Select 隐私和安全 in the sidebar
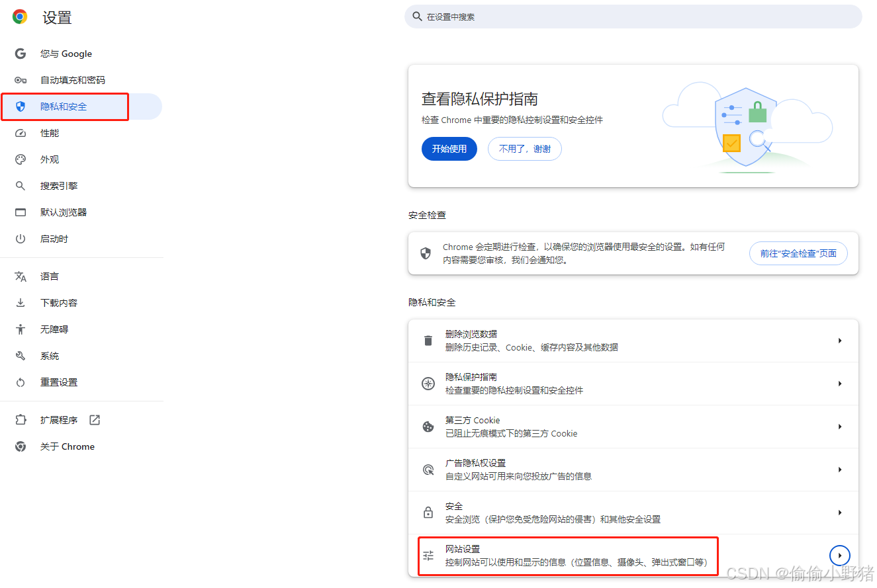This screenshot has width=877, height=588. (x=81, y=106)
